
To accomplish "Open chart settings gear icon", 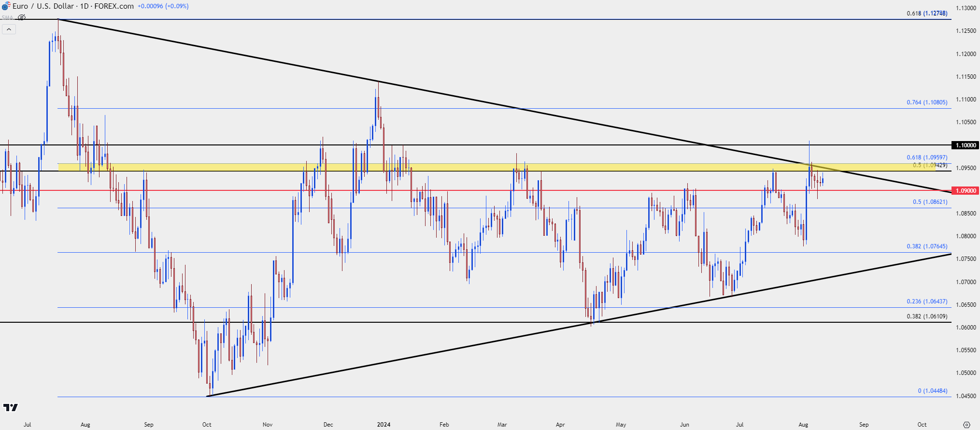I will tap(966, 425).
